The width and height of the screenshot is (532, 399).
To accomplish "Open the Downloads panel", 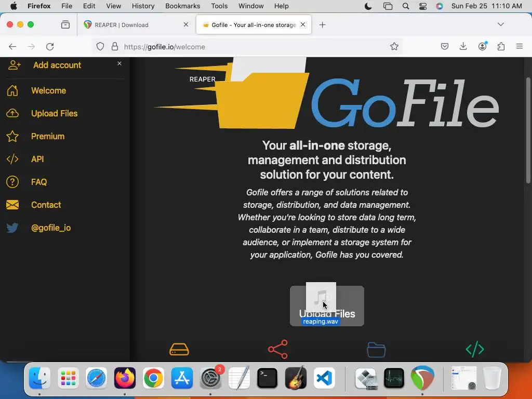I will click(463, 46).
